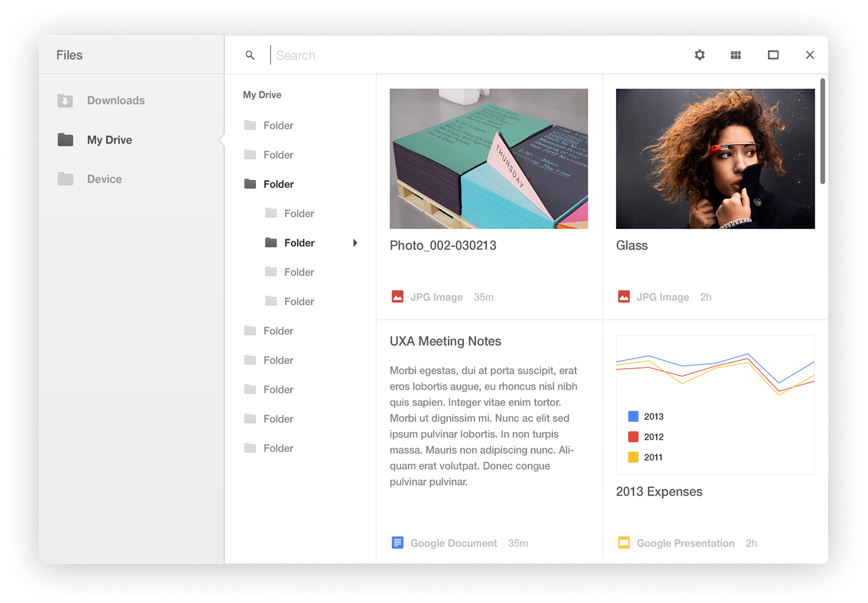868x603 pixels.
Task: Open the Glass photo thumbnail
Action: coord(715,159)
